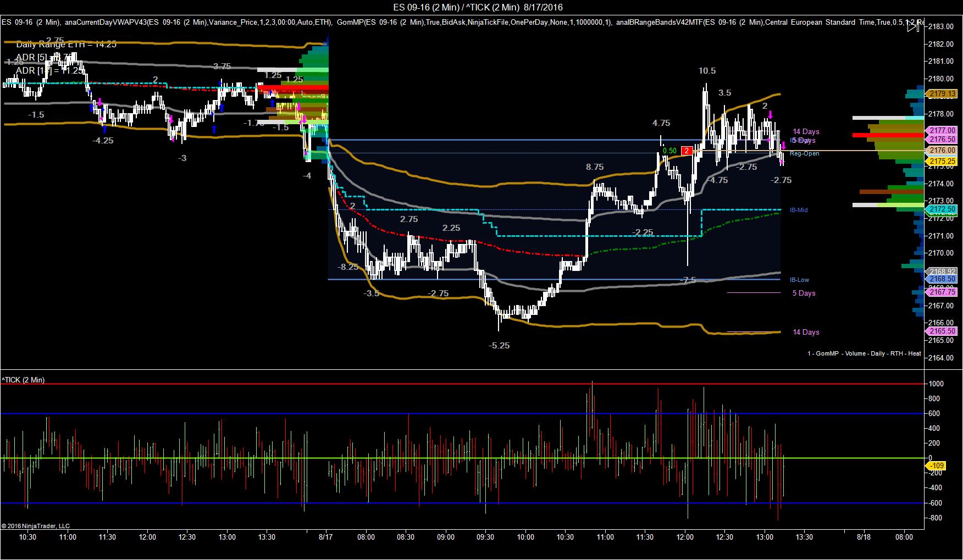Select the 2176.00 last price marker
The height and width of the screenshot is (560, 963).
coord(943,150)
